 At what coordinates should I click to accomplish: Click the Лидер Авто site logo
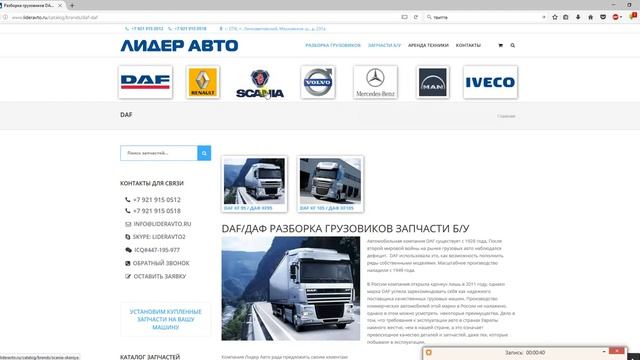coord(179,45)
